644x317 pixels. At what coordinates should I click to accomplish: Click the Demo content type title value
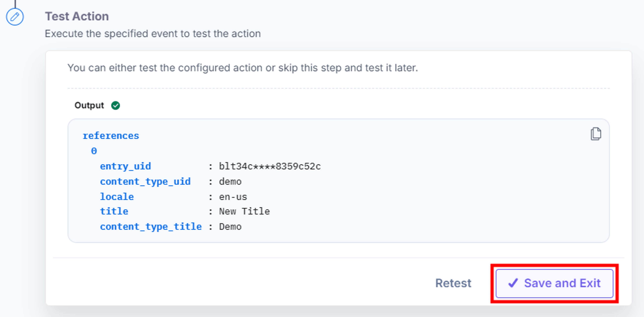tap(230, 227)
